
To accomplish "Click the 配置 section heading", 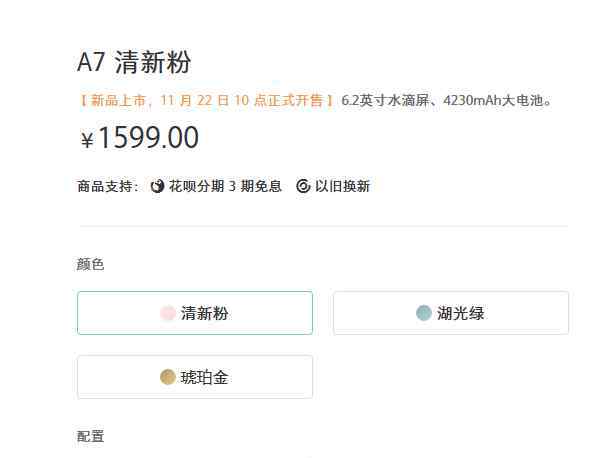I will coord(90,436).
